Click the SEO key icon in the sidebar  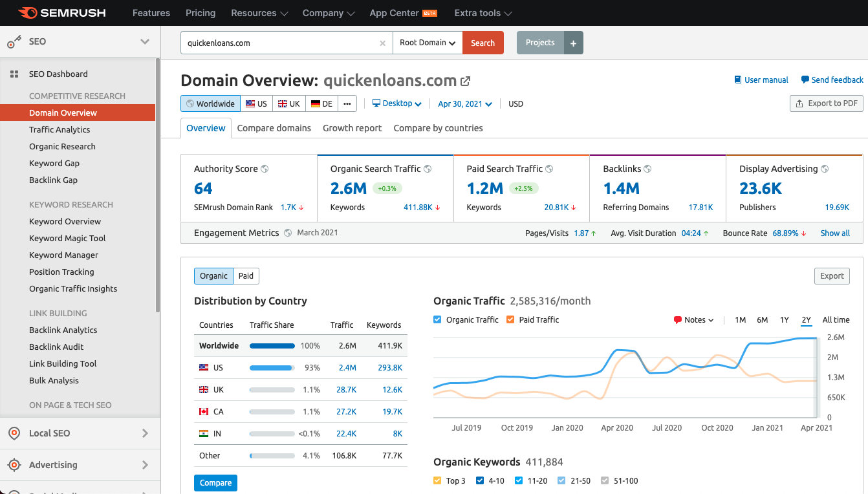point(14,42)
